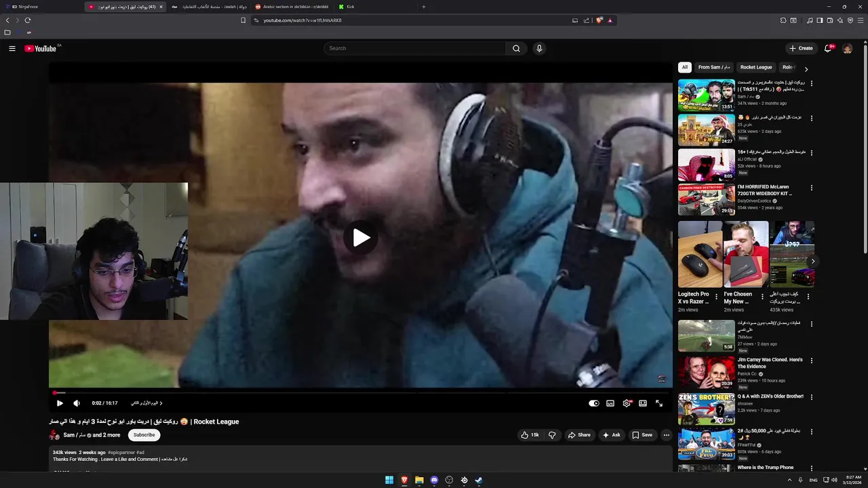This screenshot has width=868, height=488.
Task: Subscribe to the Sam channel
Action: (x=144, y=435)
